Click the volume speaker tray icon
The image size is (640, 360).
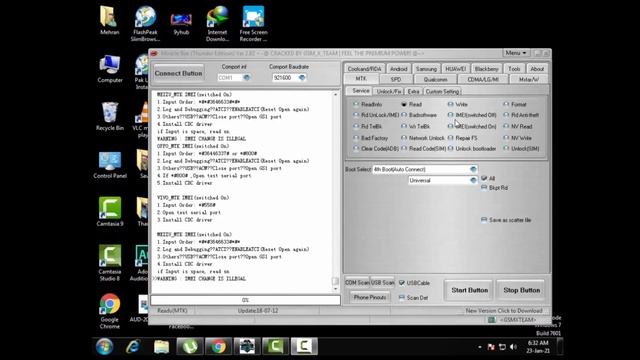pos(513,347)
